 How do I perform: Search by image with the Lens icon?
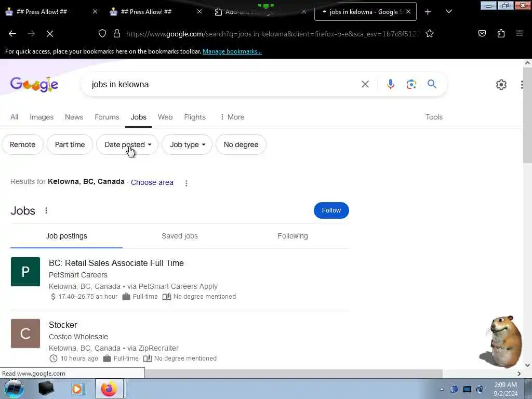point(411,84)
